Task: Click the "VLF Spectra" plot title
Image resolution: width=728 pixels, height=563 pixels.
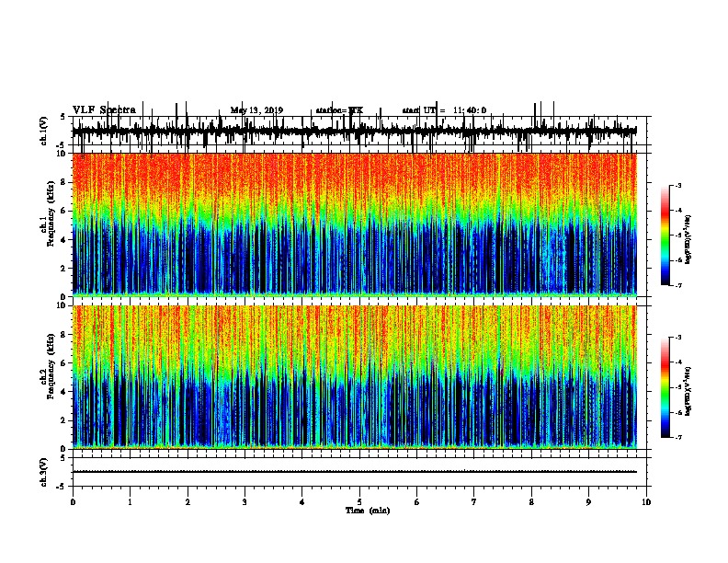Action: coord(104,110)
